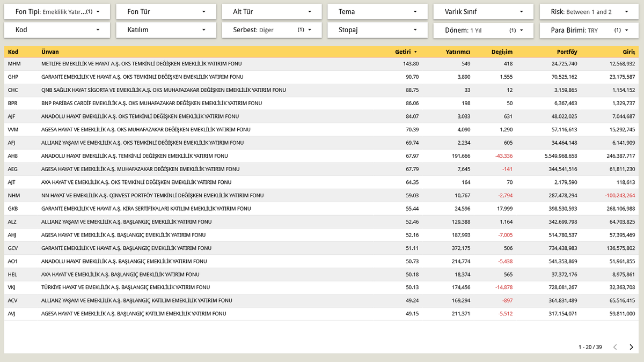Expand the Stopaj dropdown

378,30
